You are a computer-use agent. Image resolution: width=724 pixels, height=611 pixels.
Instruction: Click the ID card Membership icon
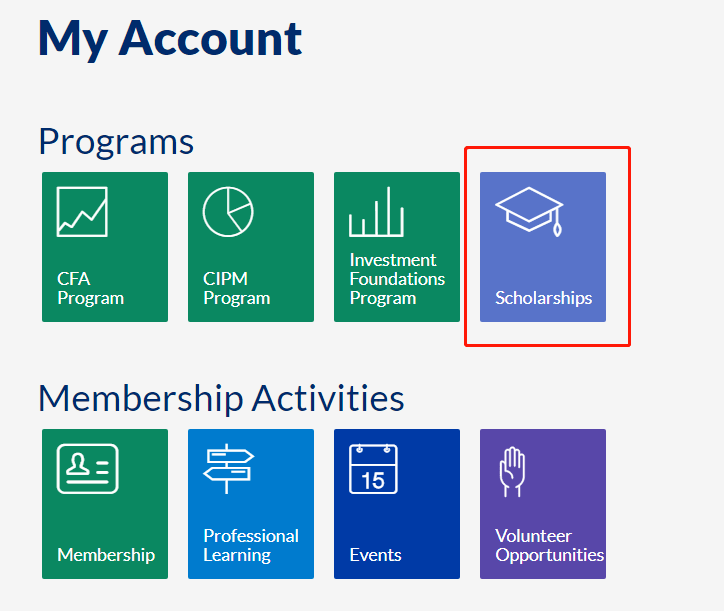pyautogui.click(x=87, y=469)
